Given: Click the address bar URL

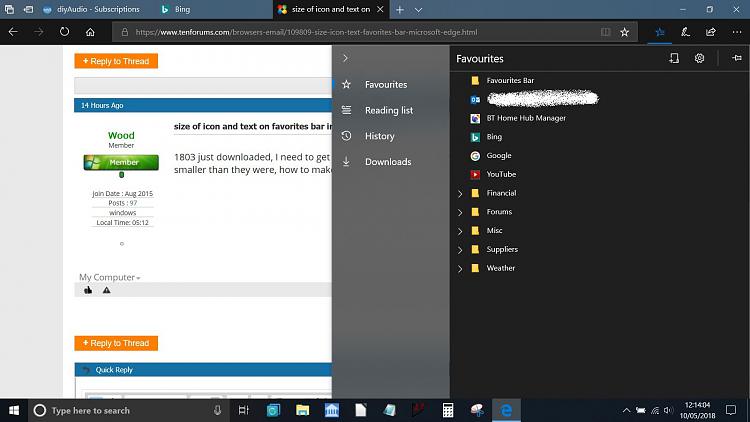Looking at the screenshot, I should [306, 32].
